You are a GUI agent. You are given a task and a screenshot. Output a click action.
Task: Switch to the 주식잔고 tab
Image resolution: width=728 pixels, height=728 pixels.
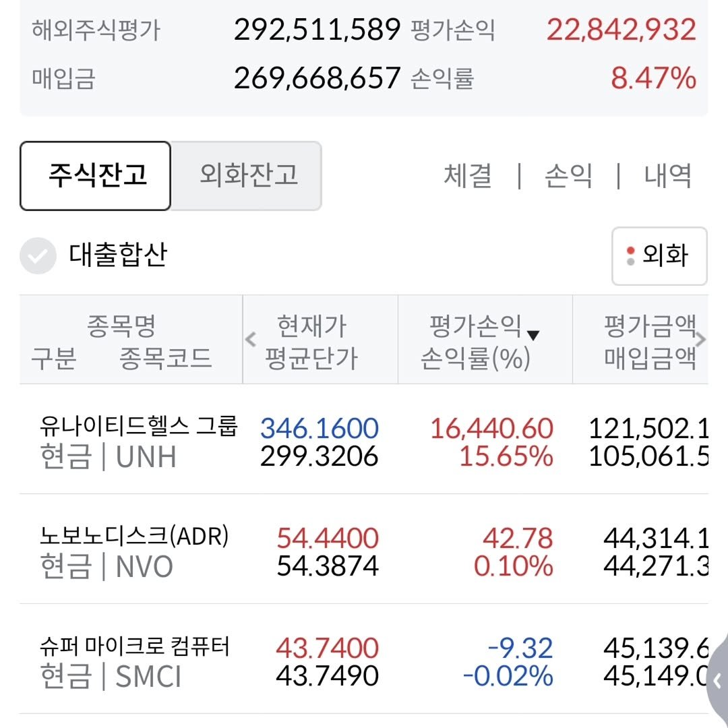(x=95, y=176)
